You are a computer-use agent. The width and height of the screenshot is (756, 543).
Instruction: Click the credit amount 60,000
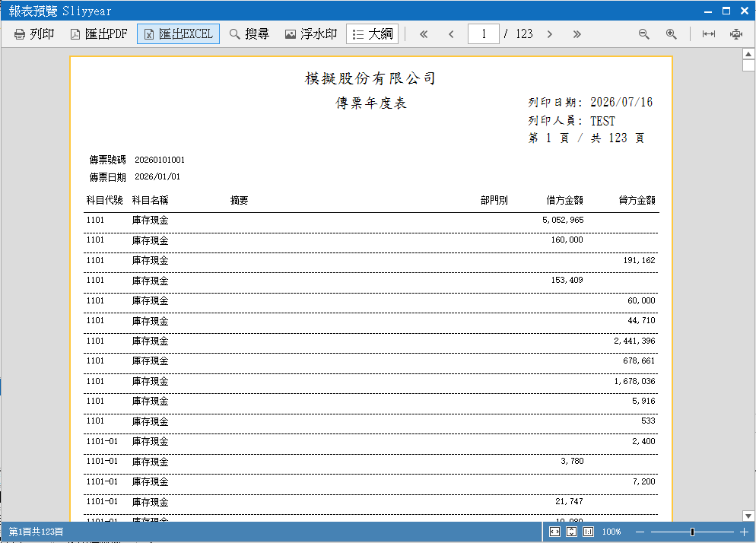pyautogui.click(x=641, y=300)
